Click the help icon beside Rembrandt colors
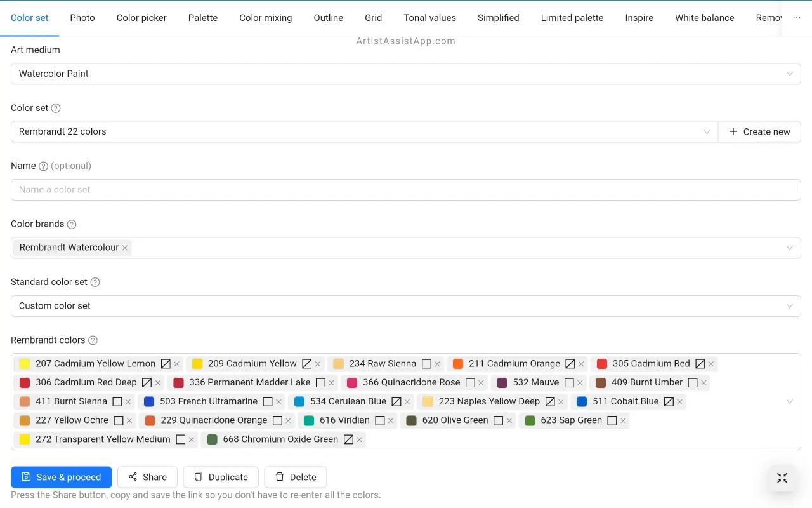Viewport: 812px width, 508px height. coord(93,340)
